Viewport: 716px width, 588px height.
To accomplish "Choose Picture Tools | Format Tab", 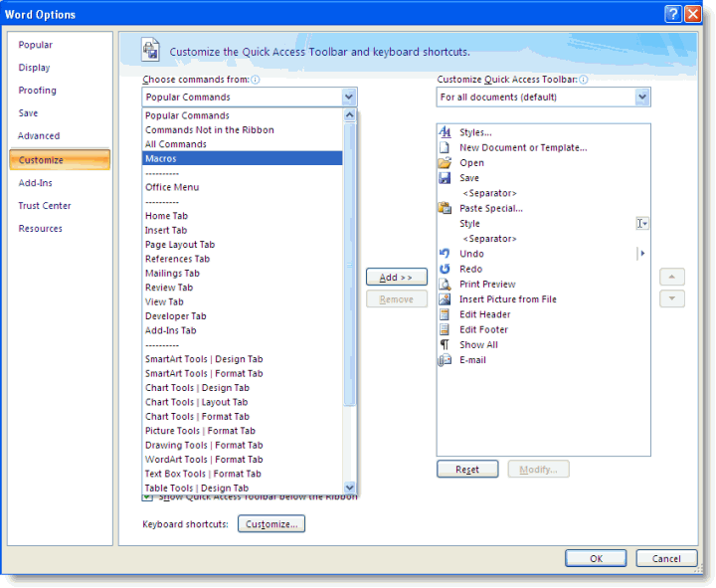I will pos(243,431).
